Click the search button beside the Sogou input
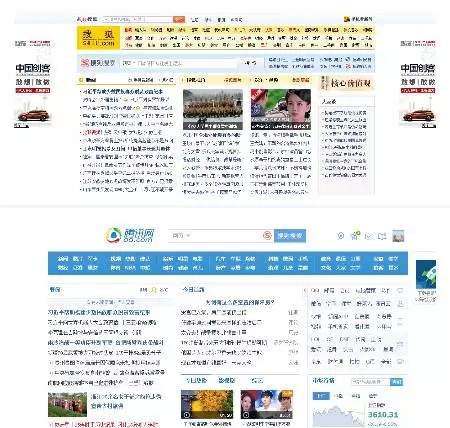 tap(250, 63)
